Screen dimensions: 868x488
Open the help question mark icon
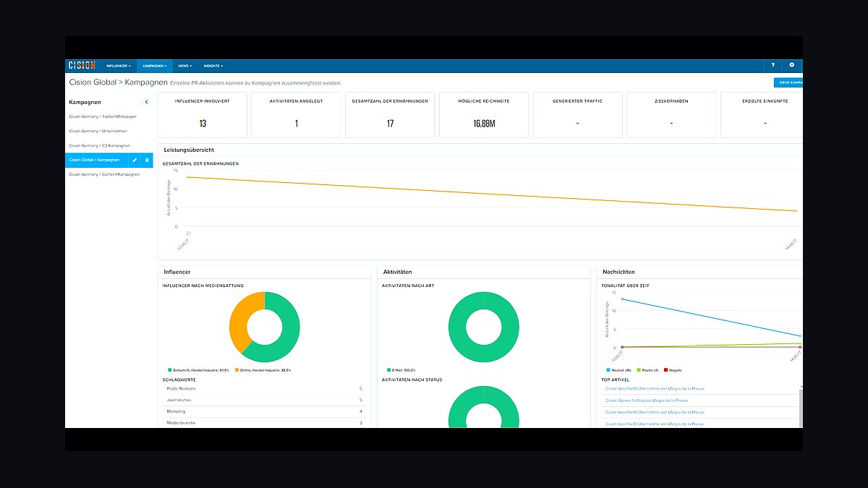coord(773,65)
